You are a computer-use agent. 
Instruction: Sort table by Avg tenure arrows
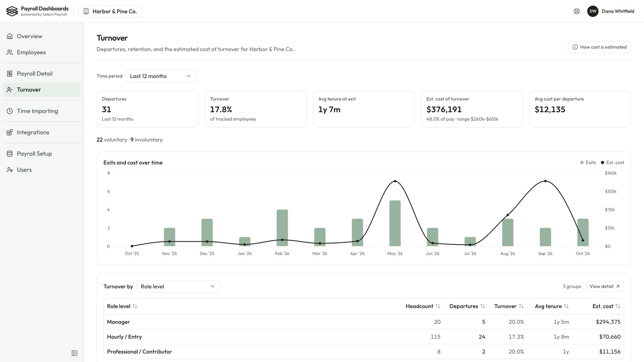pos(566,306)
